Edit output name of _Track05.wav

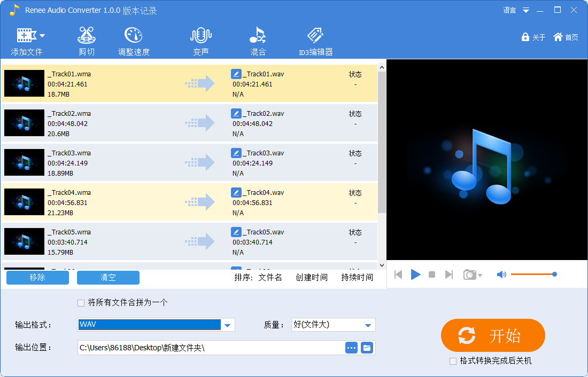(x=236, y=232)
